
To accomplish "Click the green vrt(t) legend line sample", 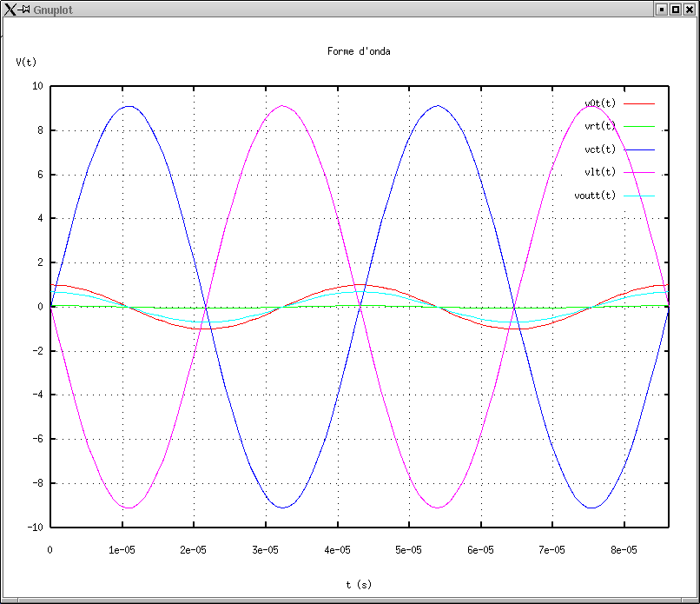I will [638, 127].
